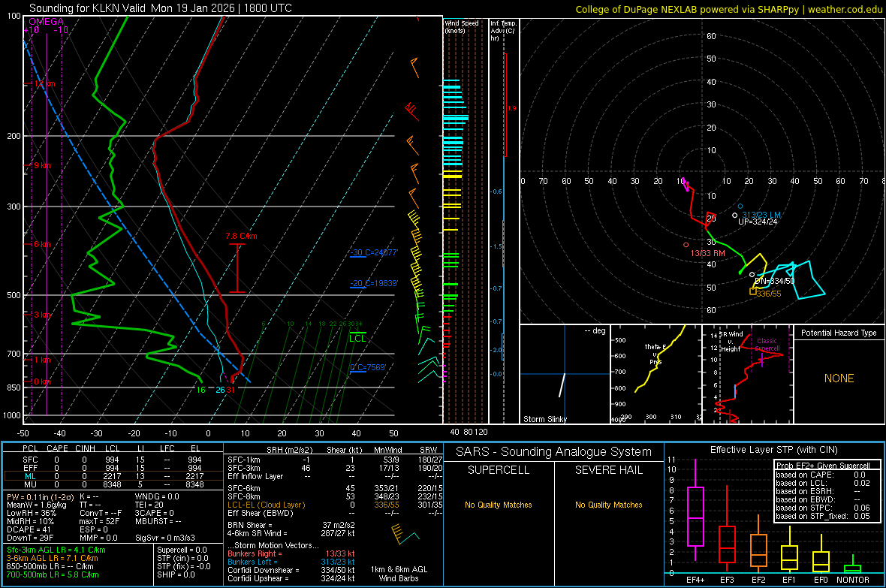Click the Prob EF2+ Given Supercell header
The height and width of the screenshot is (588, 886).
(823, 466)
